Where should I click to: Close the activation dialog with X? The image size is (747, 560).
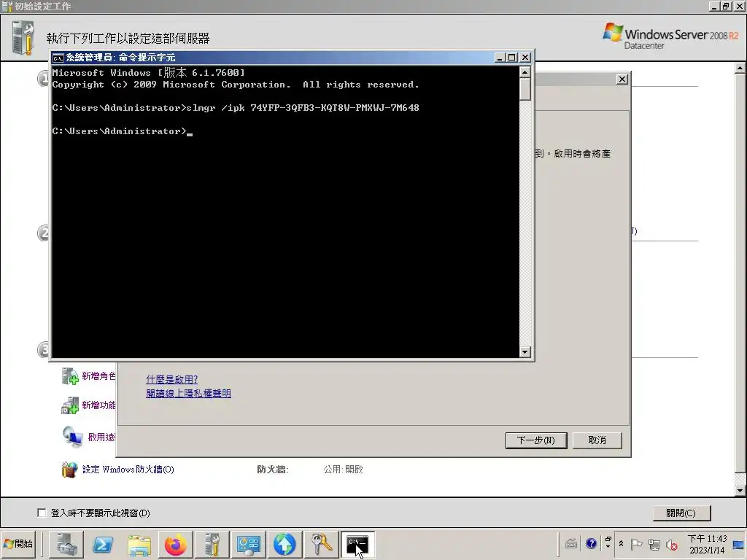pyautogui.click(x=622, y=79)
